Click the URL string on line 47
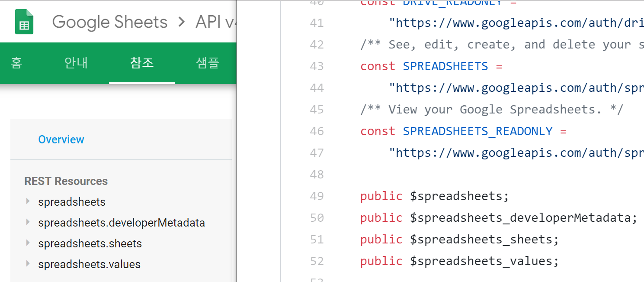 [x=516, y=153]
